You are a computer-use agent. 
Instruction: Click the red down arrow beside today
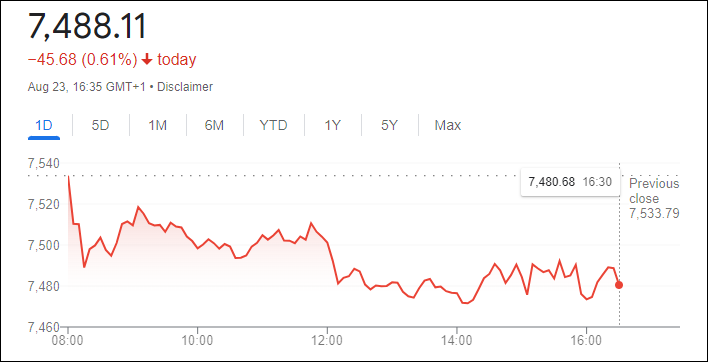point(147,60)
